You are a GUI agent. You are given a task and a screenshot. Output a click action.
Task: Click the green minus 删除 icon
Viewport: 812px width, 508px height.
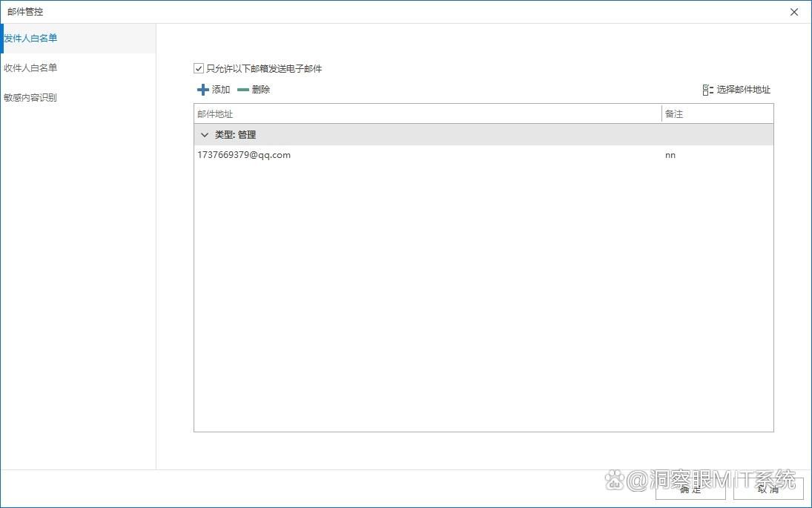coord(243,90)
